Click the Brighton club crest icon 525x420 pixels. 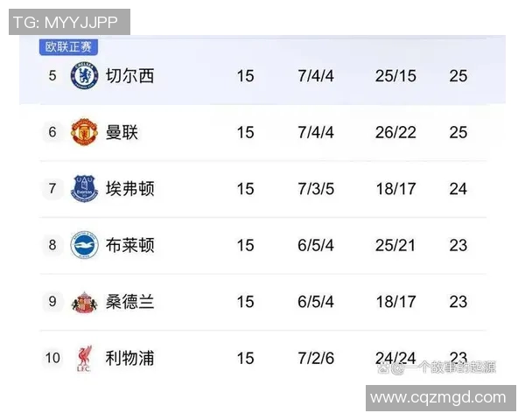[83, 245]
